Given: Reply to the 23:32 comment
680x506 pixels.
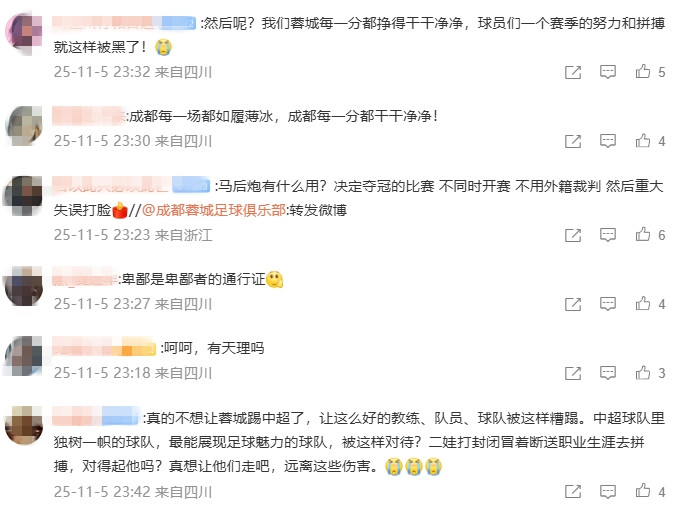Looking at the screenshot, I should click(608, 72).
